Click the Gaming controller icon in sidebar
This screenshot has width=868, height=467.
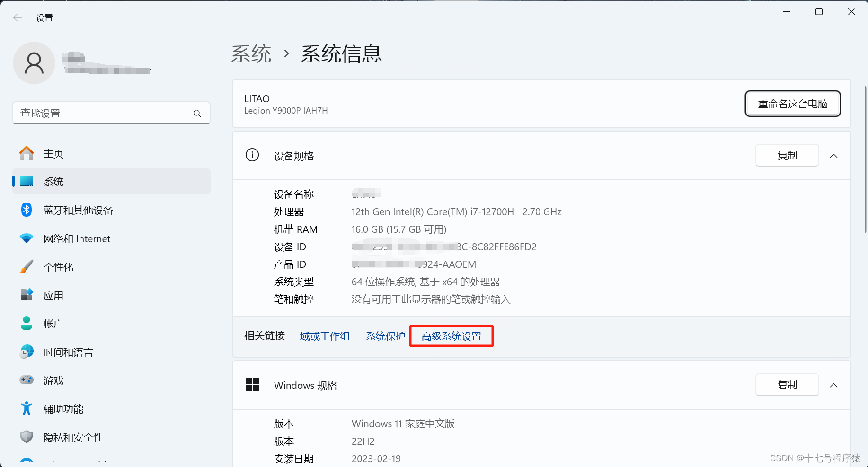27,380
